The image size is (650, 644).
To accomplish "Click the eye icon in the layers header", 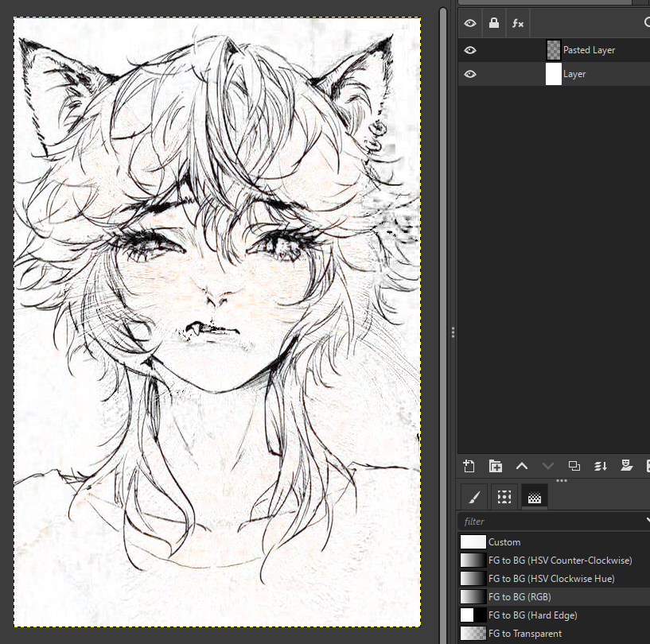I will pos(470,23).
